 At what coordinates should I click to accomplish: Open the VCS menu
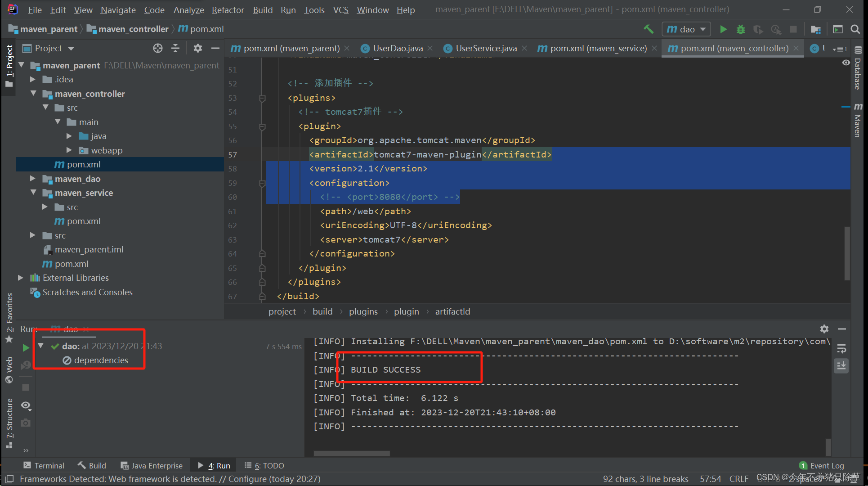tap(340, 10)
